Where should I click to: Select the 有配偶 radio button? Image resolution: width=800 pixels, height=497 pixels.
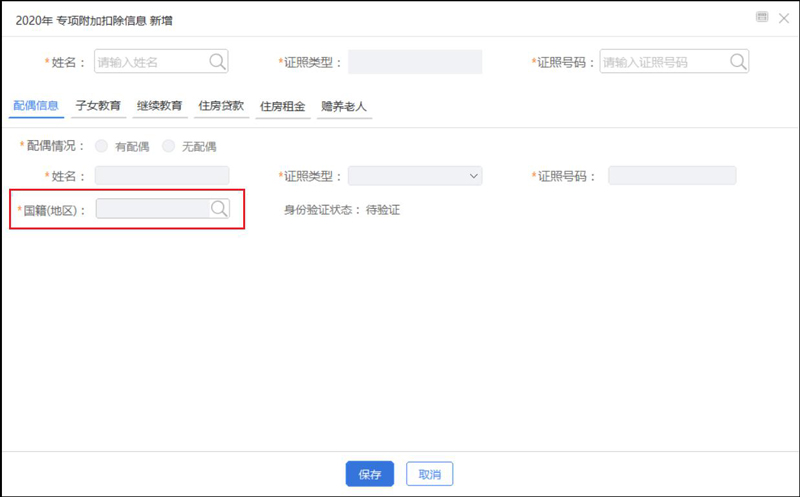click(102, 146)
